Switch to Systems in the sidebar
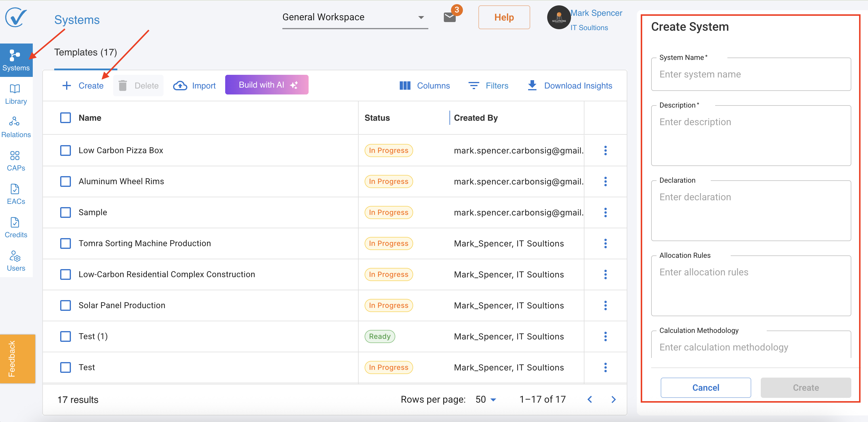This screenshot has width=868, height=422. tap(15, 60)
